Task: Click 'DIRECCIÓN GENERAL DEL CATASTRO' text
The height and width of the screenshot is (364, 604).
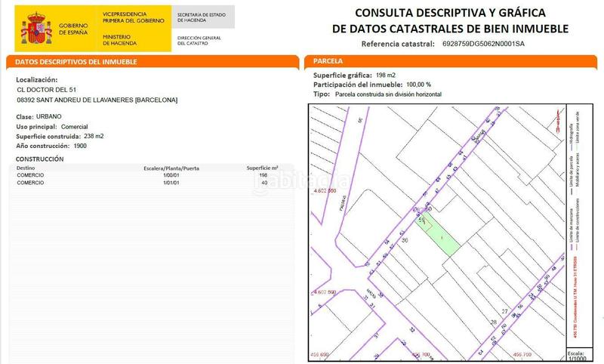Action: (x=199, y=41)
